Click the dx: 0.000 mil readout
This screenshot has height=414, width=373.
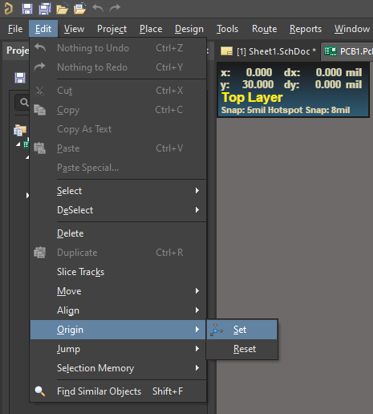323,72
